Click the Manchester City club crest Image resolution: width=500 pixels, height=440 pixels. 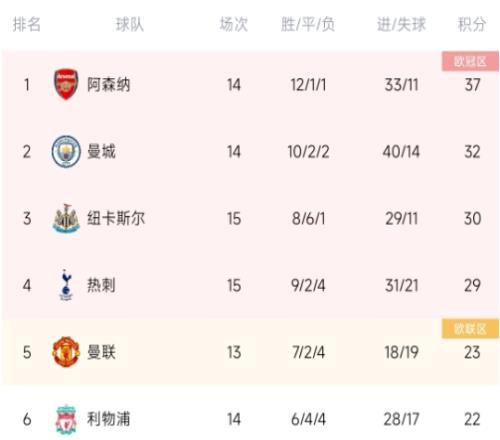[66, 151]
